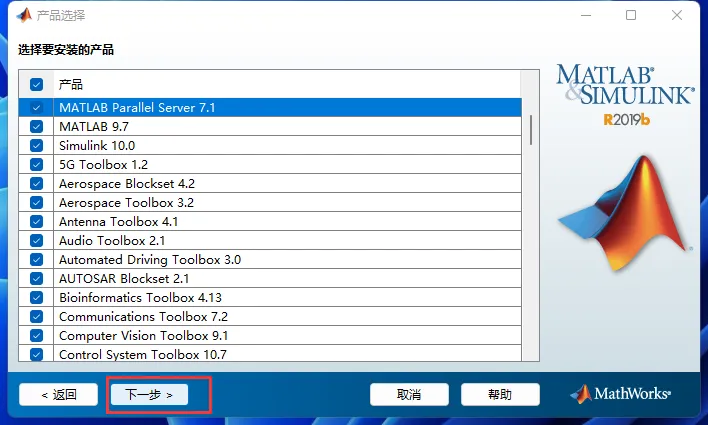Uncheck MATLAB Parallel Server 7.1 checkbox
Image resolution: width=708 pixels, height=425 pixels.
[x=37, y=107]
